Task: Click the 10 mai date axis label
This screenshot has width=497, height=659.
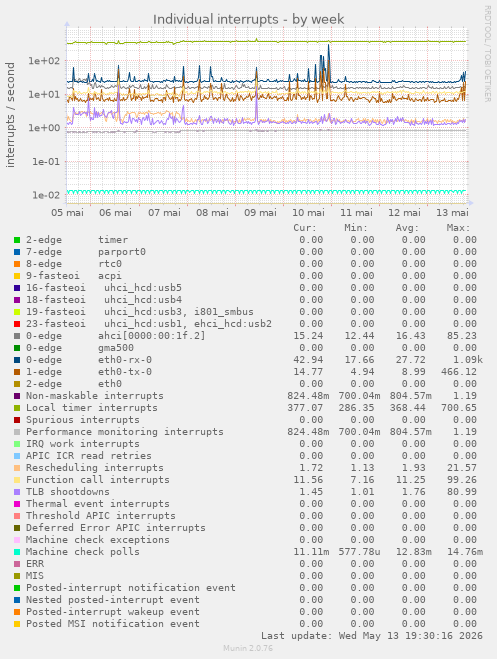Action: pyautogui.click(x=308, y=213)
